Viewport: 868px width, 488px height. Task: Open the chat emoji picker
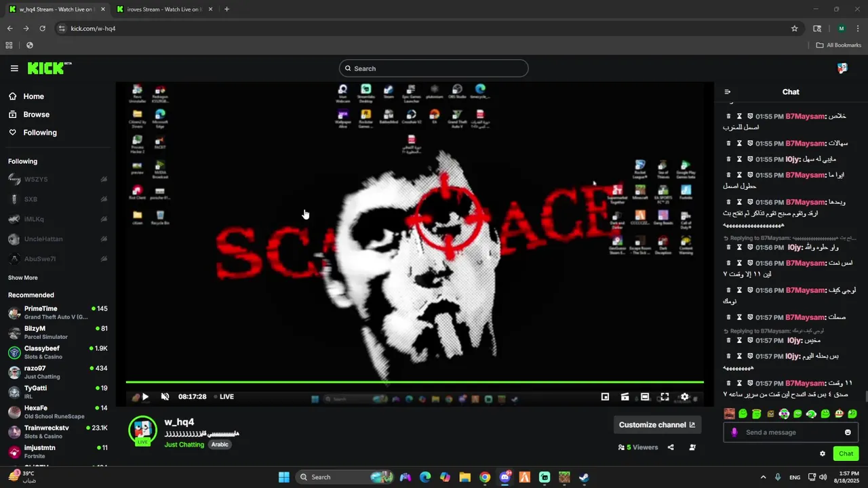848,432
